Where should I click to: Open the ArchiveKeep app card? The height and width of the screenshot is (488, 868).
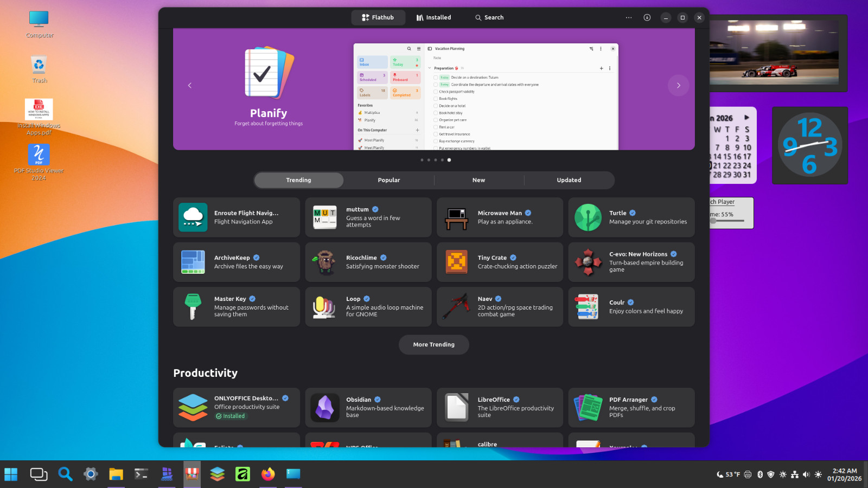236,262
